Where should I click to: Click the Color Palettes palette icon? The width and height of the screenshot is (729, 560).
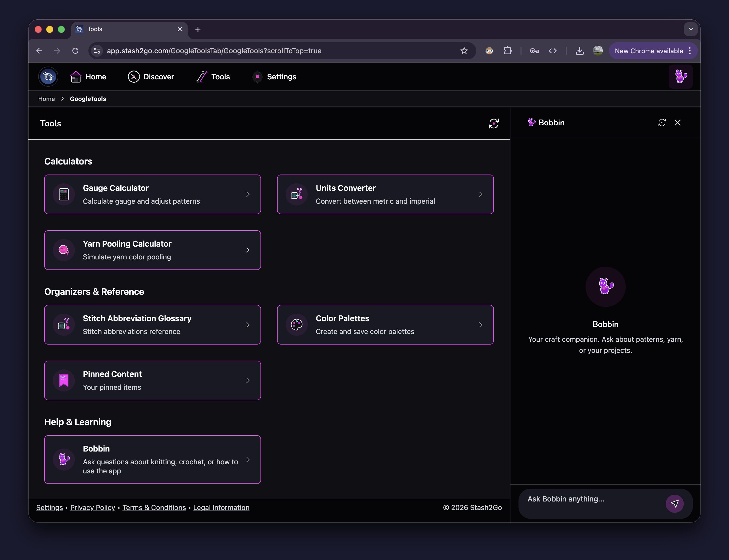(296, 325)
